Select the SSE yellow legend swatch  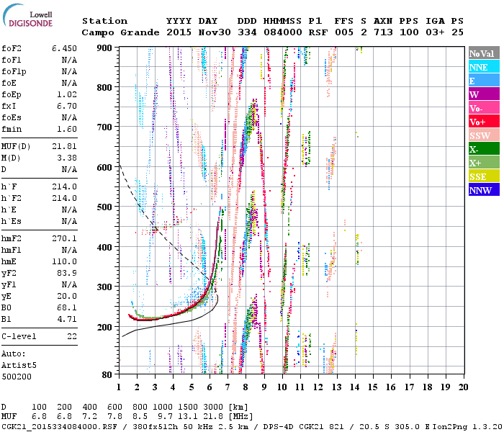[x=484, y=176]
